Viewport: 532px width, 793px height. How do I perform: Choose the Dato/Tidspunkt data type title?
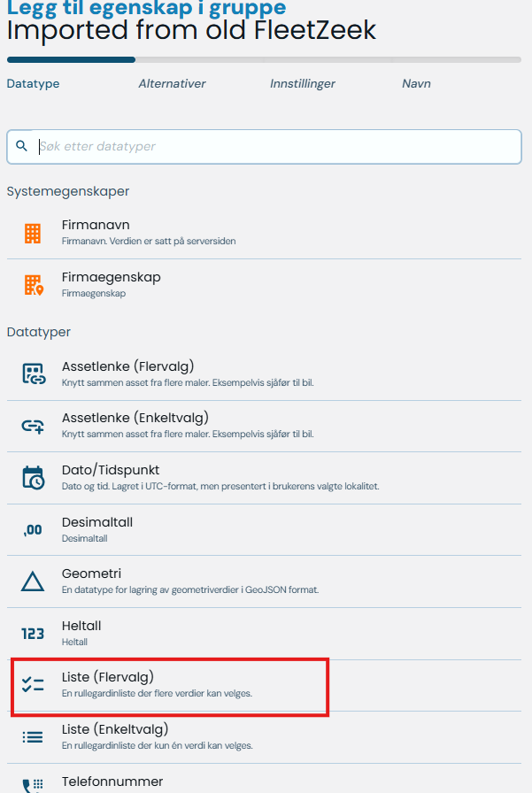(111, 470)
